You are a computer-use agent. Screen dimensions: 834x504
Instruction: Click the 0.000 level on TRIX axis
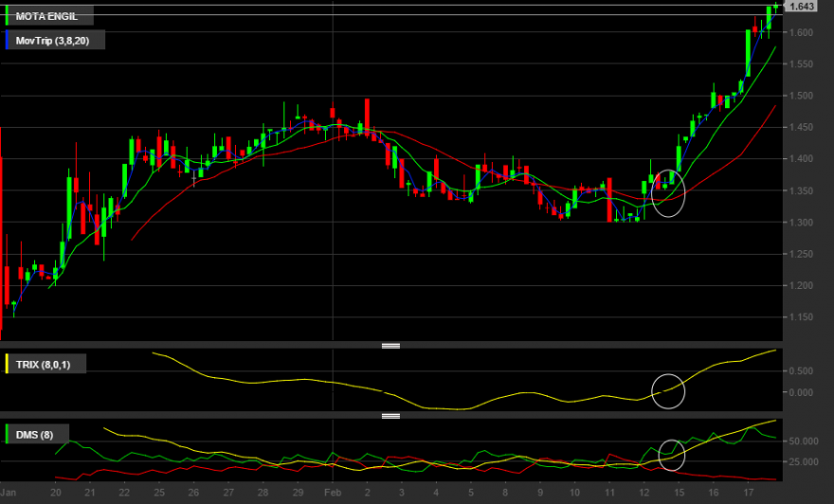[x=801, y=392]
